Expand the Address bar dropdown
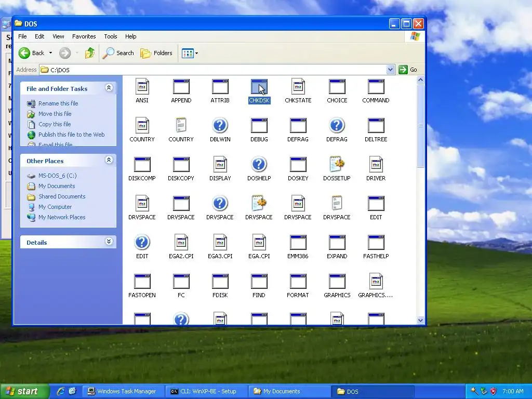This screenshot has height=399, width=532. [390, 70]
